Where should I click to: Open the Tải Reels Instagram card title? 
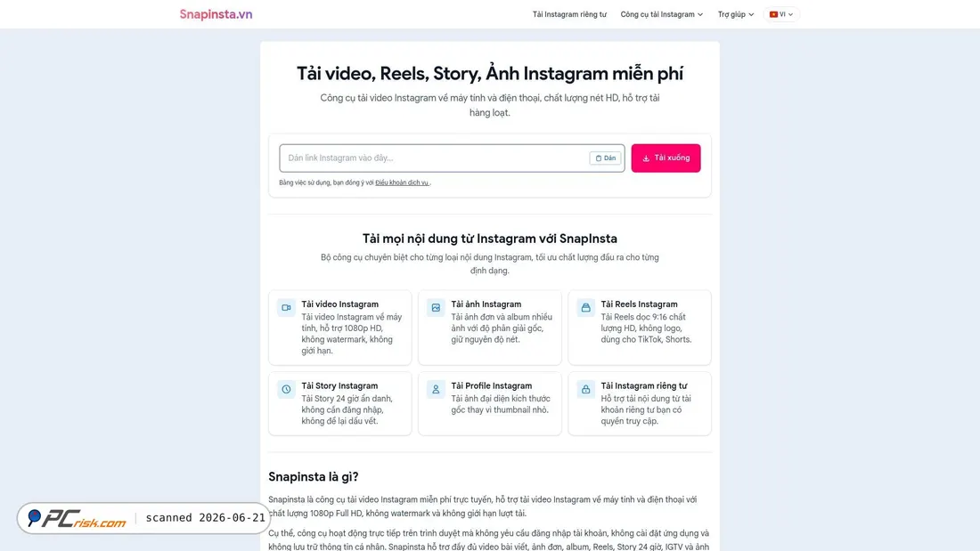[x=639, y=304]
